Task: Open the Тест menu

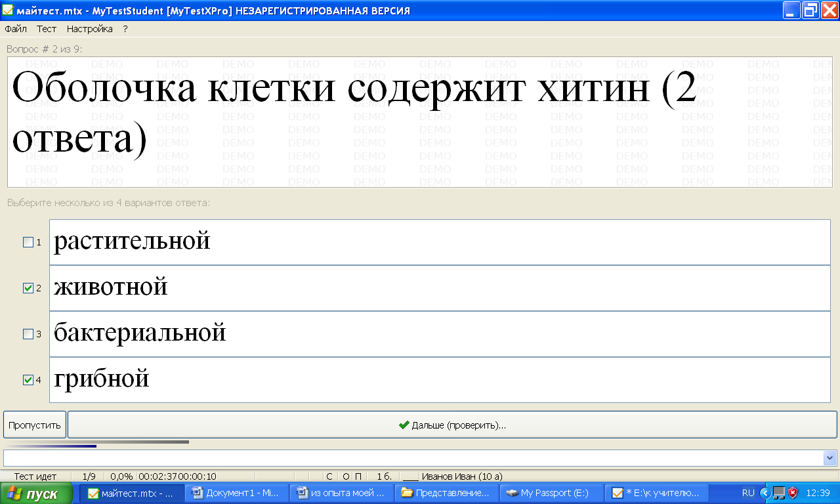Action: (47, 29)
